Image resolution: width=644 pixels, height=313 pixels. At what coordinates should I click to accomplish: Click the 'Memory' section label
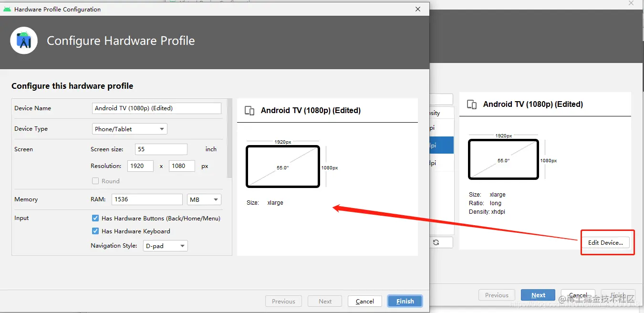point(26,199)
